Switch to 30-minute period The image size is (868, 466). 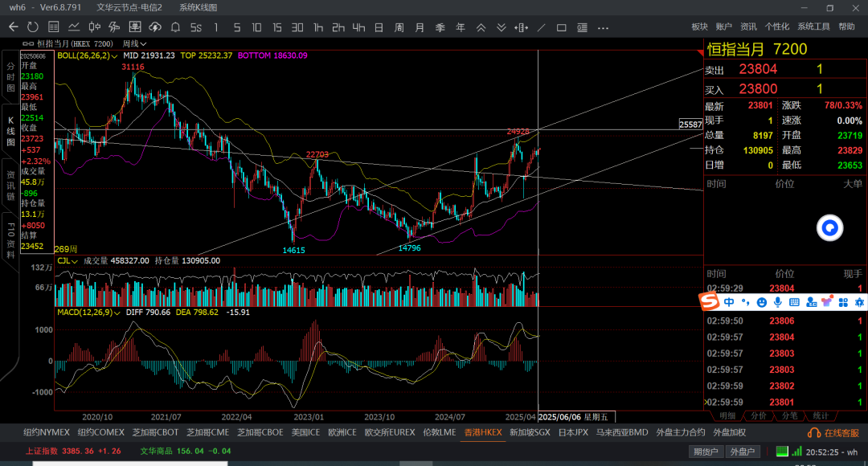pos(297,27)
